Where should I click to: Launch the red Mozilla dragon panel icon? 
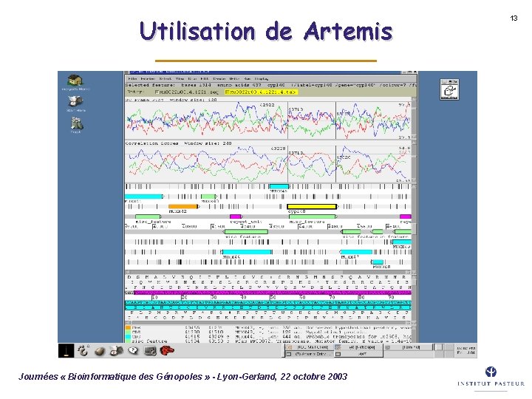point(167,350)
